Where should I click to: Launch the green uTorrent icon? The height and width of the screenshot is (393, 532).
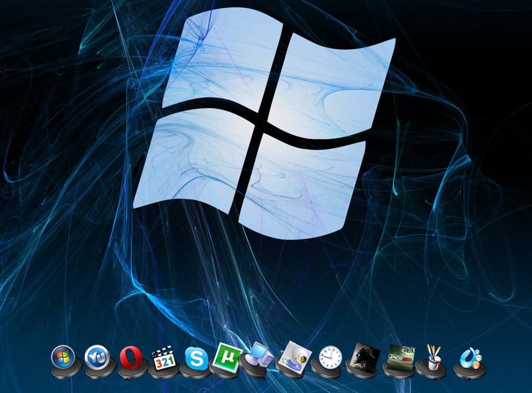tap(227, 357)
